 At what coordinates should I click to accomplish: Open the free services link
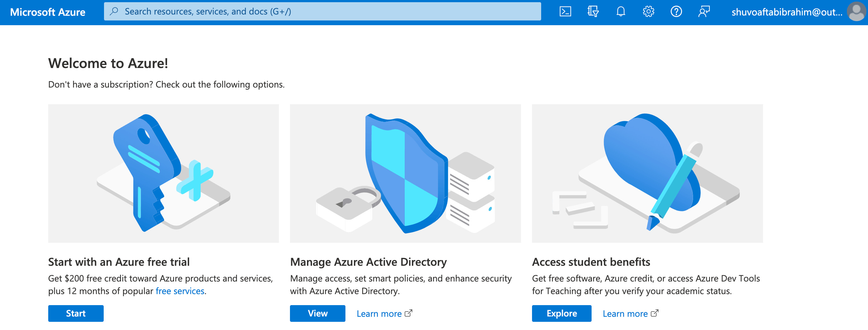180,291
